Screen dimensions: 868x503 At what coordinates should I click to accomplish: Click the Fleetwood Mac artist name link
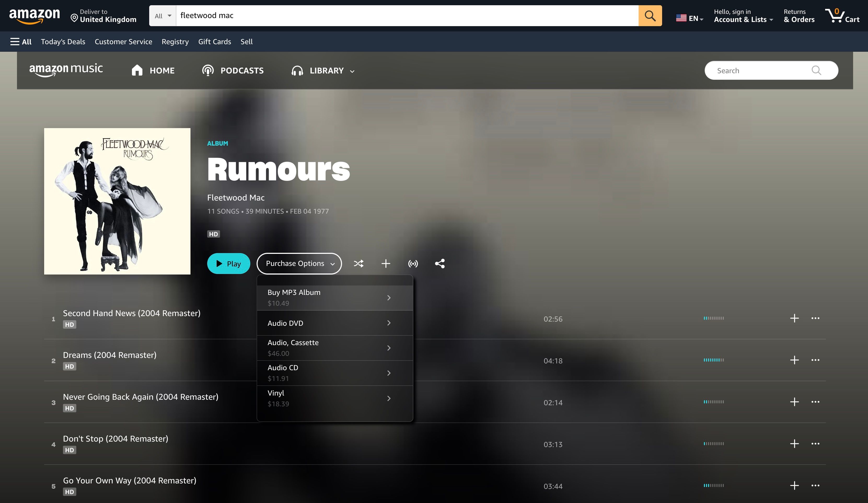(x=236, y=198)
